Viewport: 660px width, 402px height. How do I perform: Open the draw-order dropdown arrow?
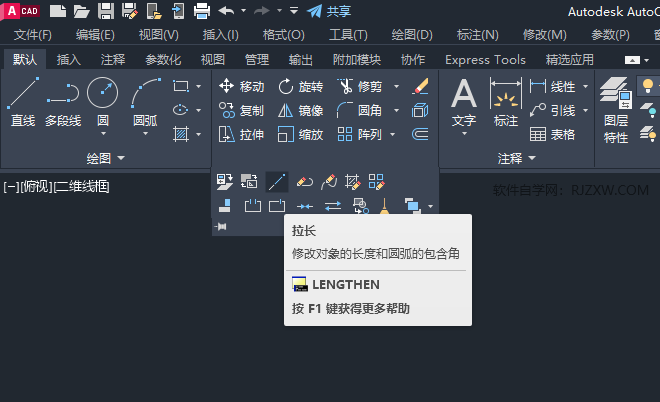coord(431,206)
